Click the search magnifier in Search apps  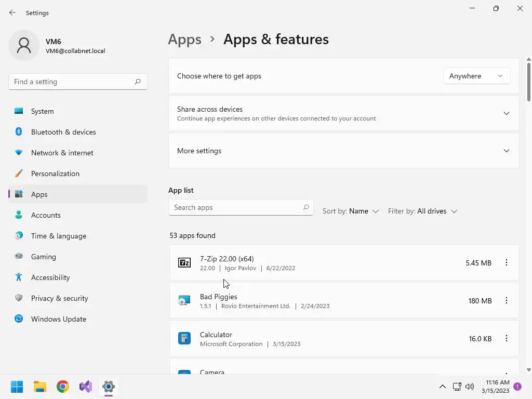[307, 207]
